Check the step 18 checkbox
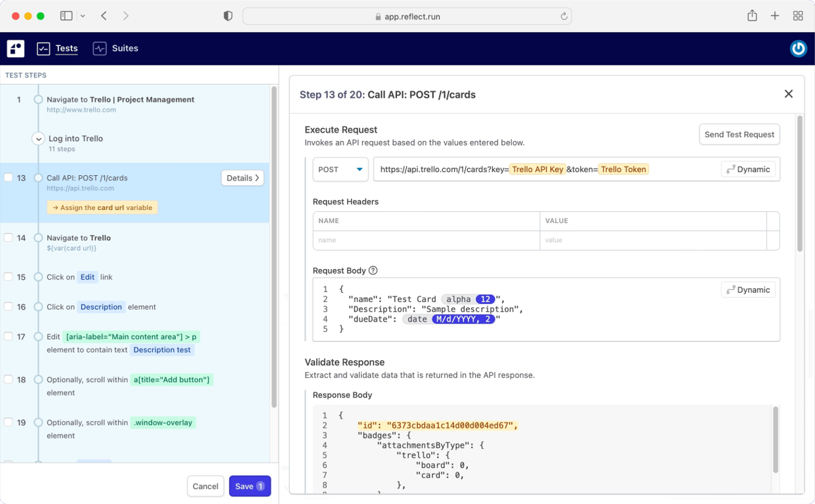The image size is (815, 504). point(9,379)
